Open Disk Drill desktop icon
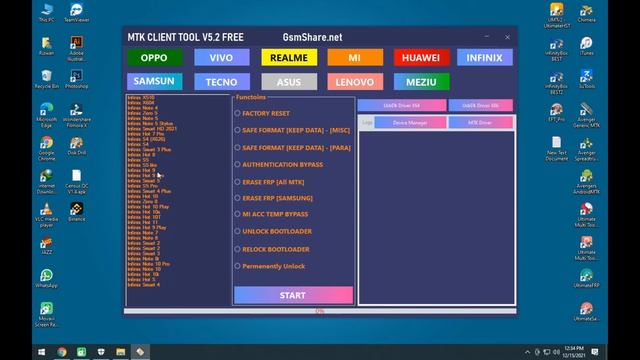 pyautogui.click(x=76, y=146)
